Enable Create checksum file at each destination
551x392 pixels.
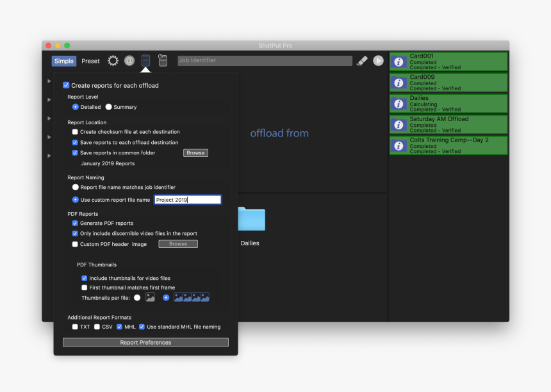(75, 132)
